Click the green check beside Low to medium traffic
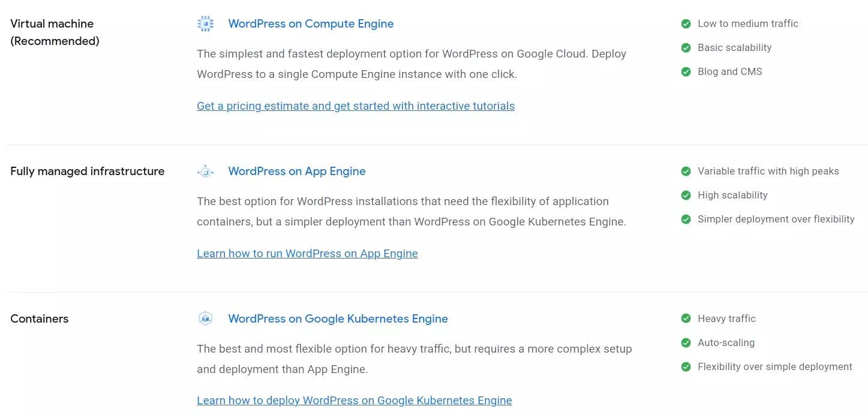This screenshot has width=868, height=415. tap(686, 24)
